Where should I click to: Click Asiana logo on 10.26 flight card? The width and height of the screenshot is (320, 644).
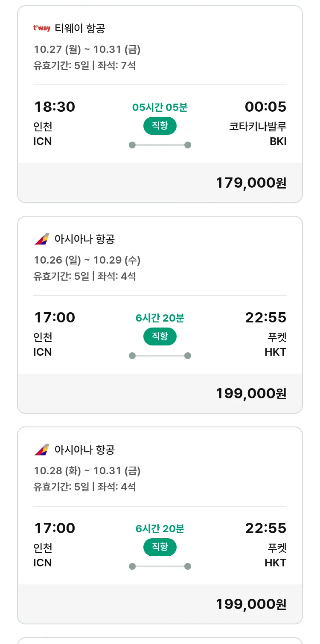coord(42,239)
